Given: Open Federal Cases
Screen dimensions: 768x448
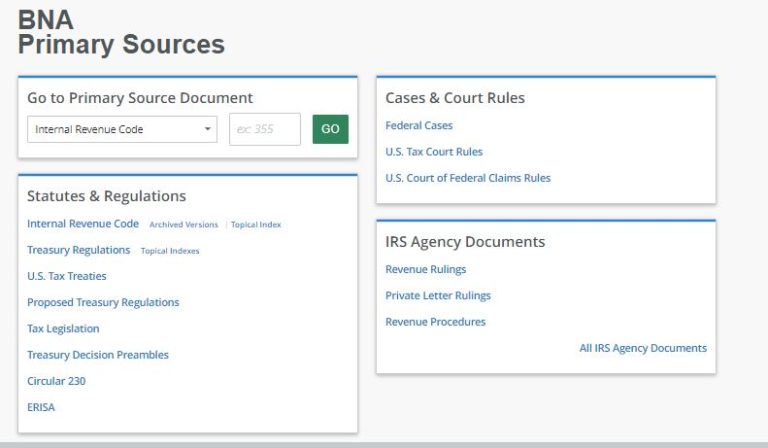Looking at the screenshot, I should coord(419,126).
